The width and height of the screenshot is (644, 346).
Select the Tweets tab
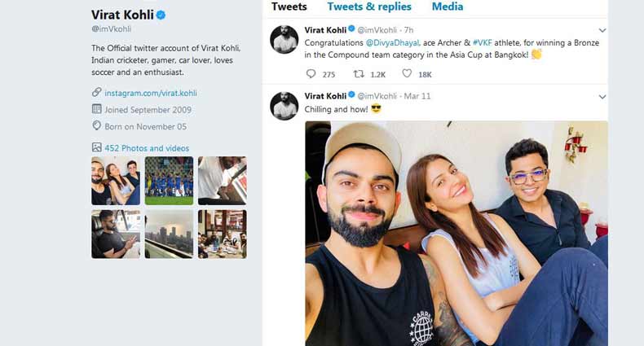[289, 7]
